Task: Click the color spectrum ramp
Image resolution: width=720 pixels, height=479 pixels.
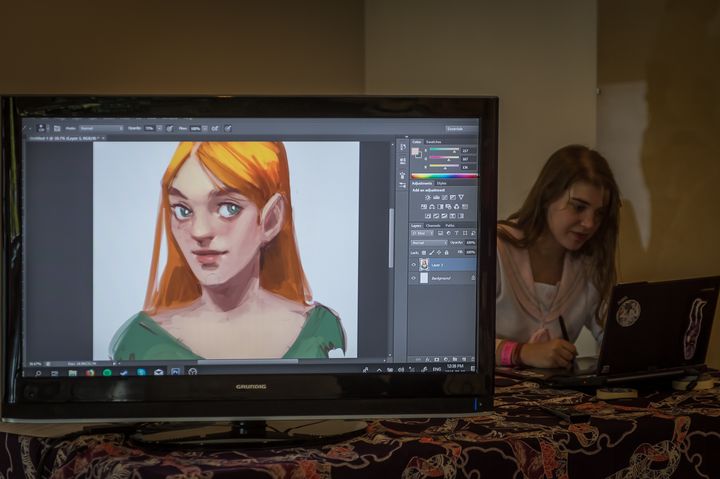Action: point(444,176)
